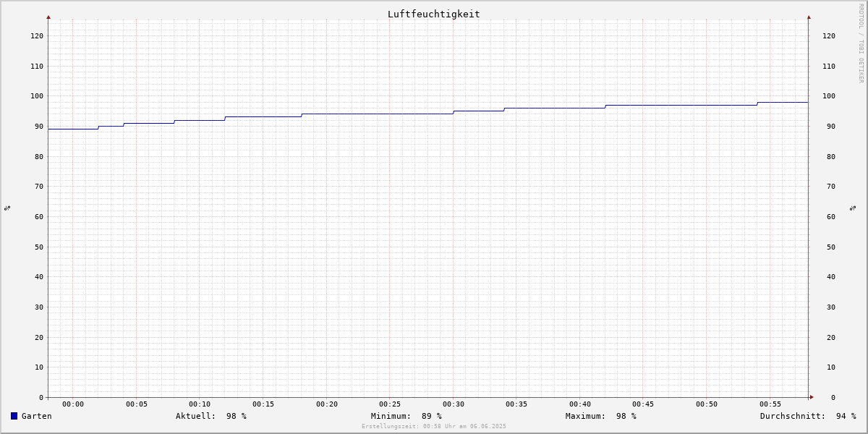Click the 120 label on left y-axis
868x434 pixels.
pyautogui.click(x=37, y=36)
